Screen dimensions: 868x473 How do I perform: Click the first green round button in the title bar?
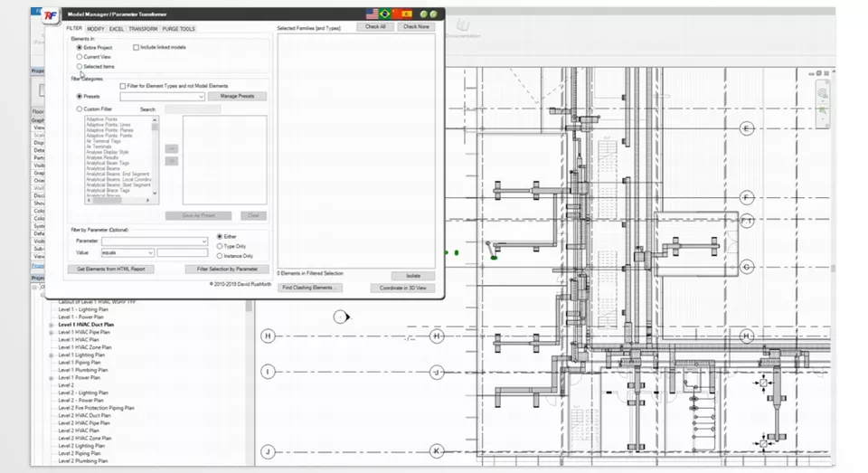pyautogui.click(x=424, y=14)
